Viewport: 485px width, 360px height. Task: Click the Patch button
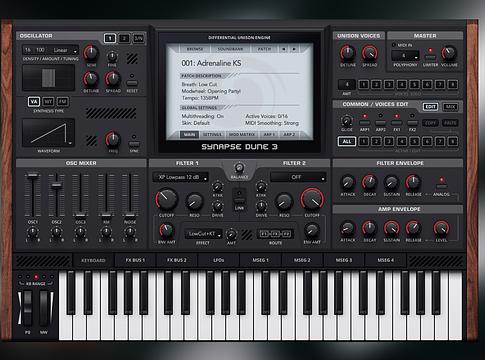point(264,49)
